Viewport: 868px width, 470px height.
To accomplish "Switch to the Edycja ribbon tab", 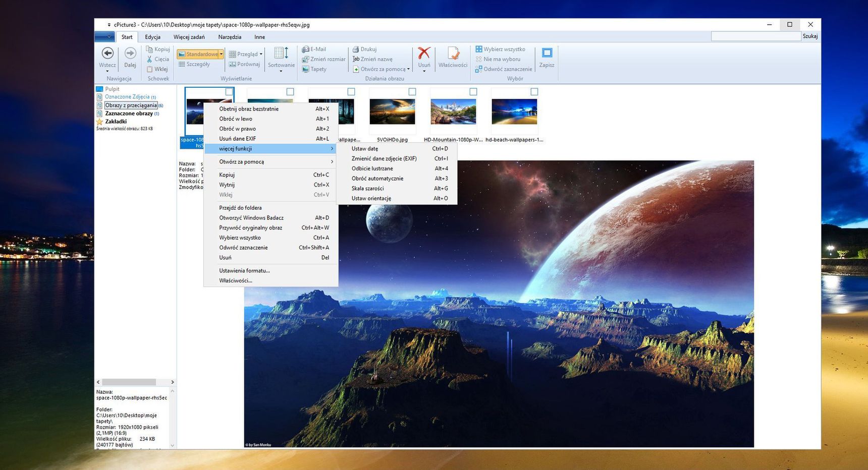I will point(152,37).
